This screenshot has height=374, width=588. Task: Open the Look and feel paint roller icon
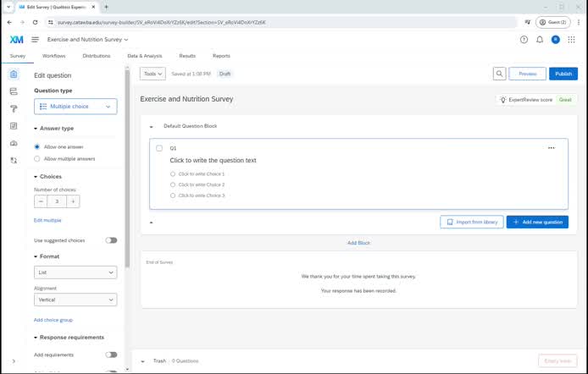point(14,108)
